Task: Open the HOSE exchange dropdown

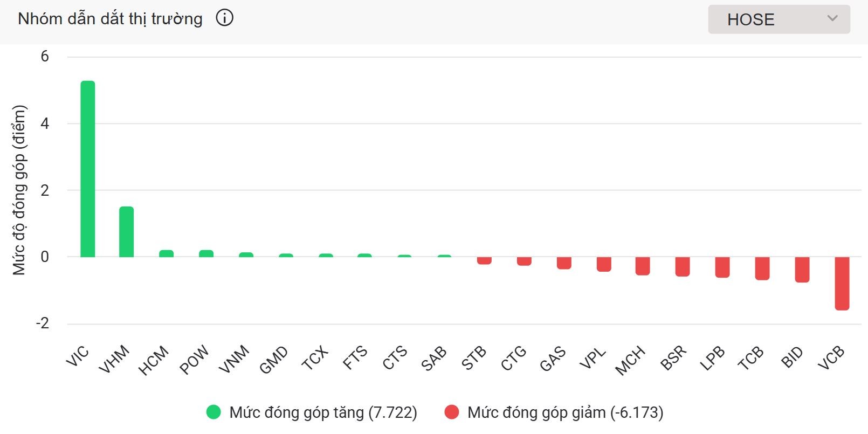Action: click(779, 19)
